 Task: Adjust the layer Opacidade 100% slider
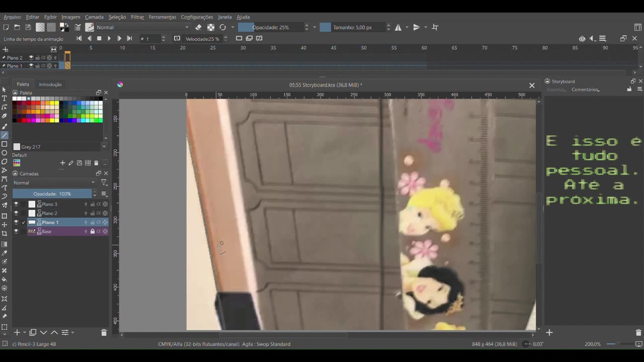coord(52,194)
